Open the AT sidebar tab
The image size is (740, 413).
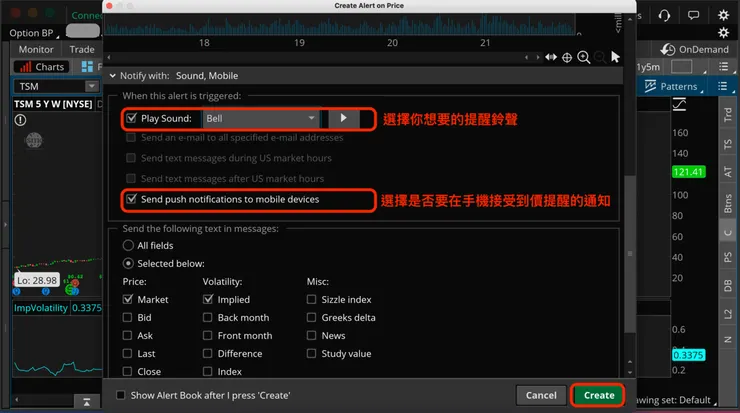tap(728, 171)
